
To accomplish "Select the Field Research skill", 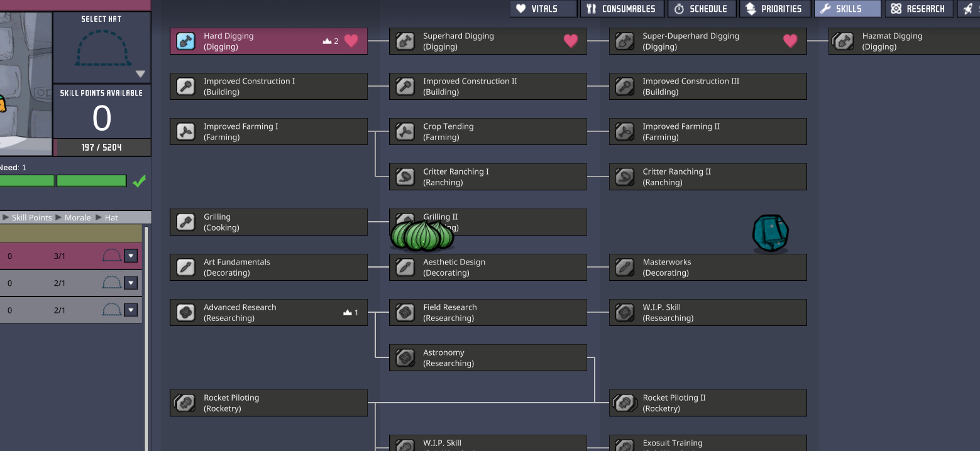I will coord(488,313).
